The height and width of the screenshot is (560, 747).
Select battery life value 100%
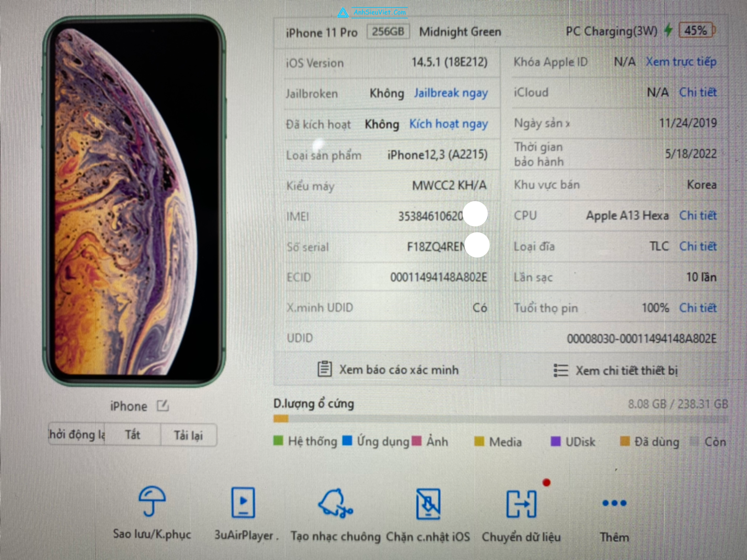click(x=655, y=308)
